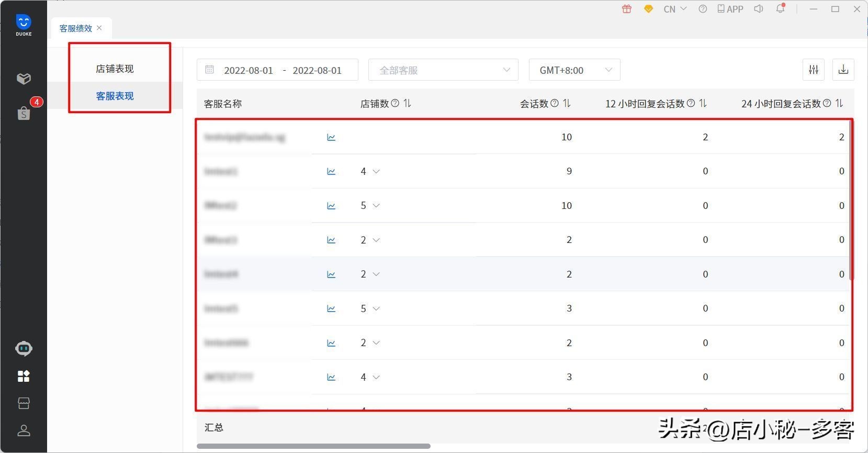Click the horizontal scrollbar at bottom
Image resolution: width=868 pixels, height=453 pixels.
pos(313,446)
